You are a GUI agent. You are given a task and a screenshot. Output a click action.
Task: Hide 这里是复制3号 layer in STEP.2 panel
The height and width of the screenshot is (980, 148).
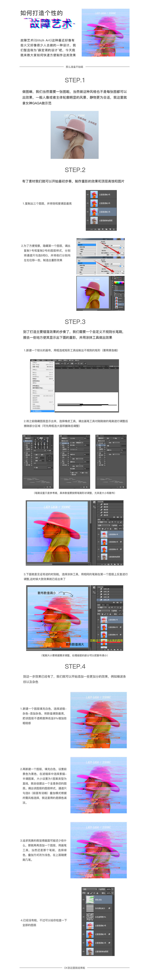pyautogui.click(x=88, y=194)
